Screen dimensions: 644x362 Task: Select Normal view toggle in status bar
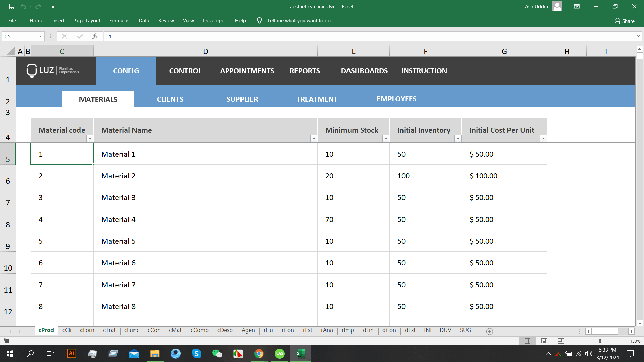click(527, 341)
